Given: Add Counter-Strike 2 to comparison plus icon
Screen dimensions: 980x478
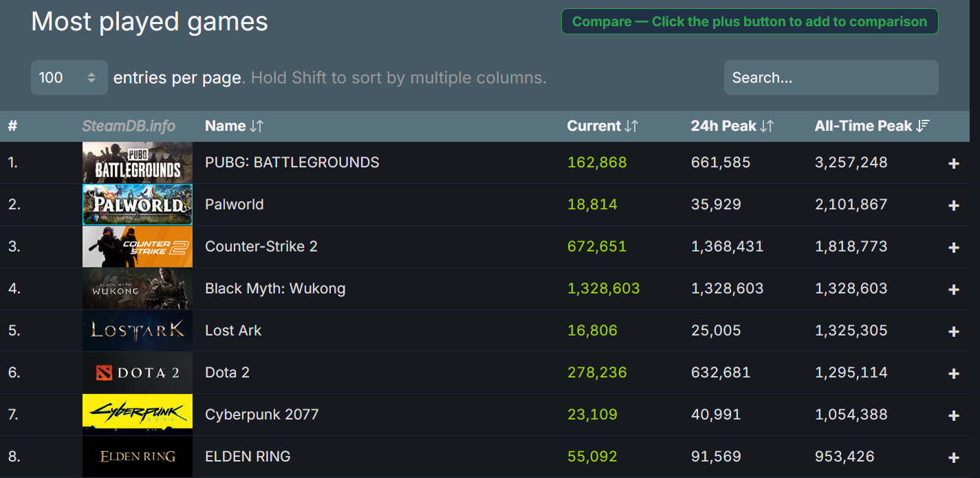Looking at the screenshot, I should [953, 248].
